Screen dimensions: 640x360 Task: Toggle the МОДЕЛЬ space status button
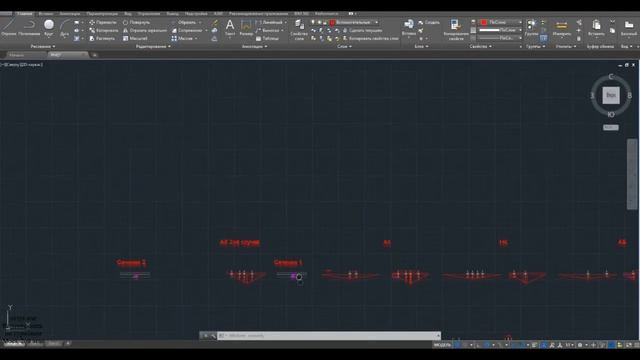[x=442, y=345]
